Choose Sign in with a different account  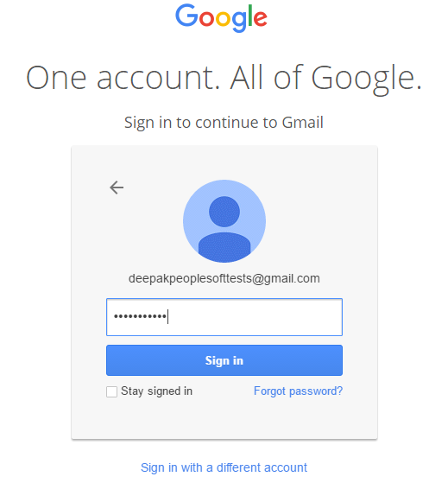[224, 467]
